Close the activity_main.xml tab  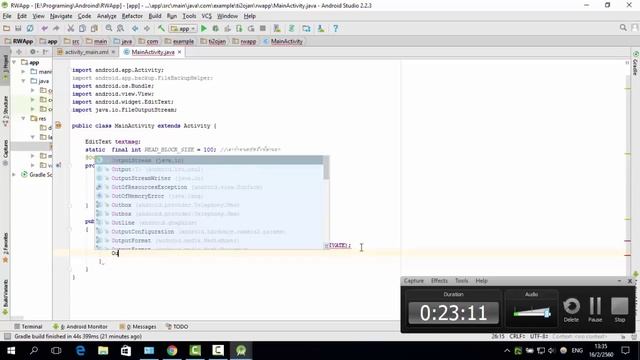click(113, 52)
